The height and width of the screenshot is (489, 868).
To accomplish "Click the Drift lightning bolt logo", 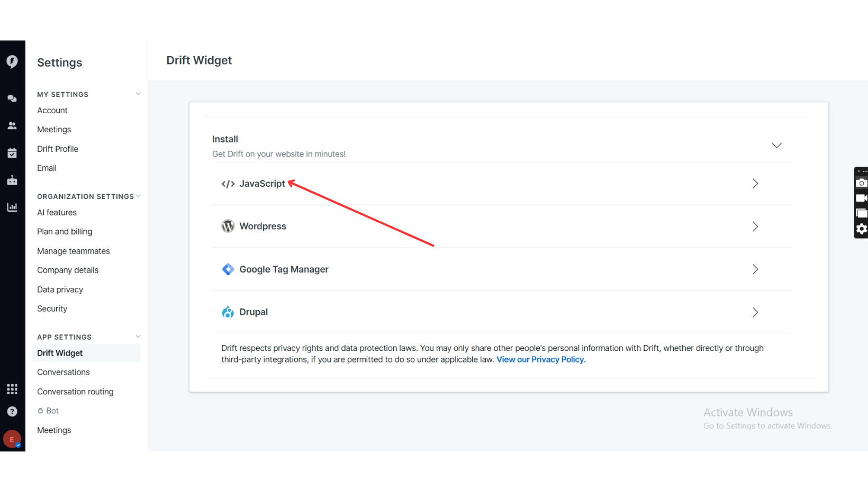I will pyautogui.click(x=12, y=61).
